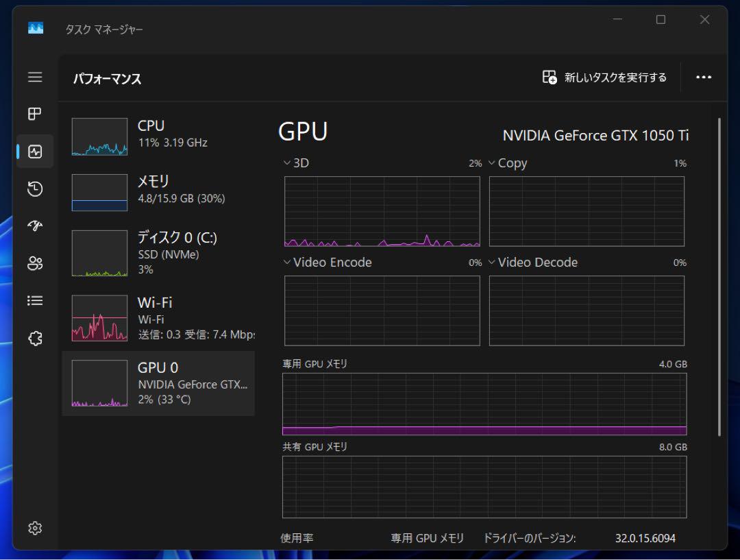Run a new task with 新しいタスクを実行する
Screen dimensions: 740x560
coord(604,77)
